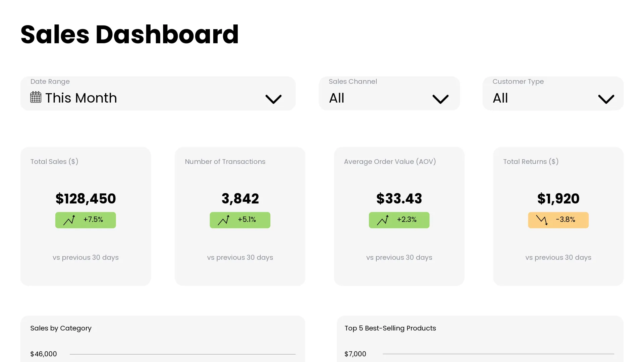Click the rising trend icon beside +2.3%
This screenshot has width=644, height=362.
(382, 220)
